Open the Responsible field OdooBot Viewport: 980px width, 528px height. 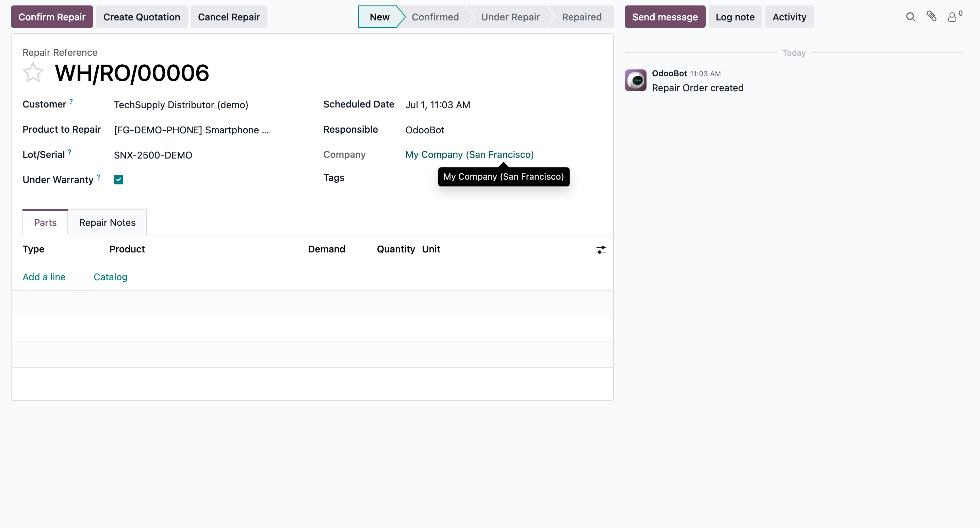(x=503, y=130)
